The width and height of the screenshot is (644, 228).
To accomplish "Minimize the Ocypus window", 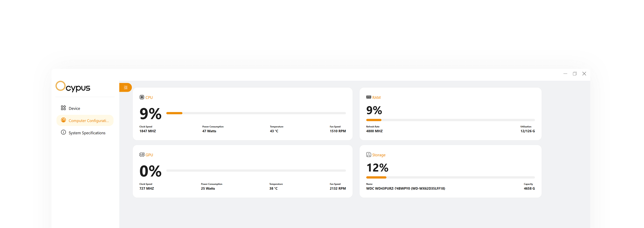I will [x=565, y=74].
